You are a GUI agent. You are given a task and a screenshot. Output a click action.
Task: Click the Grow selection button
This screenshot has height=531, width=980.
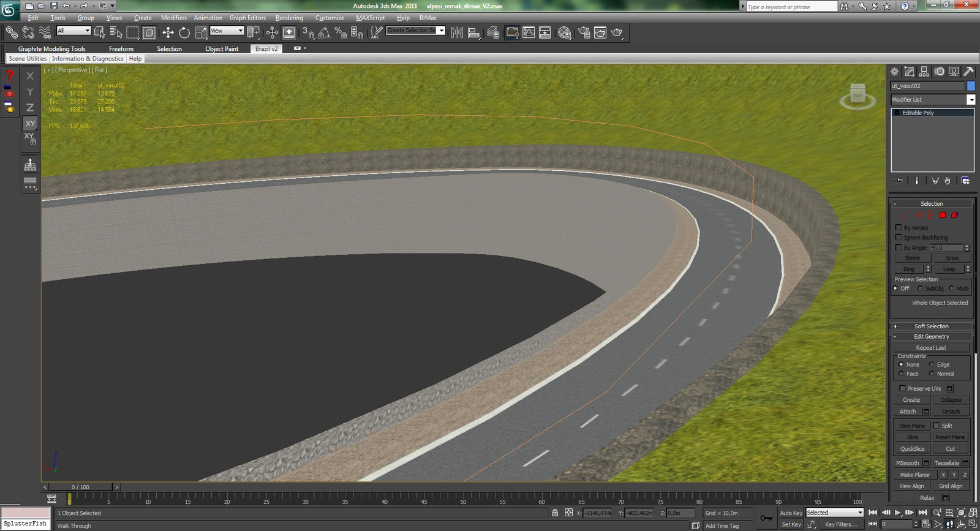click(x=952, y=258)
